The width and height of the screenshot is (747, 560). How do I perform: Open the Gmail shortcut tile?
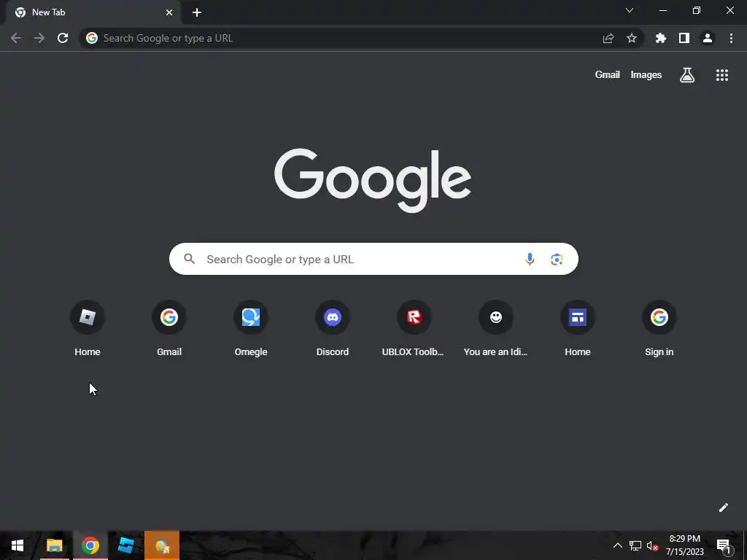tap(169, 317)
